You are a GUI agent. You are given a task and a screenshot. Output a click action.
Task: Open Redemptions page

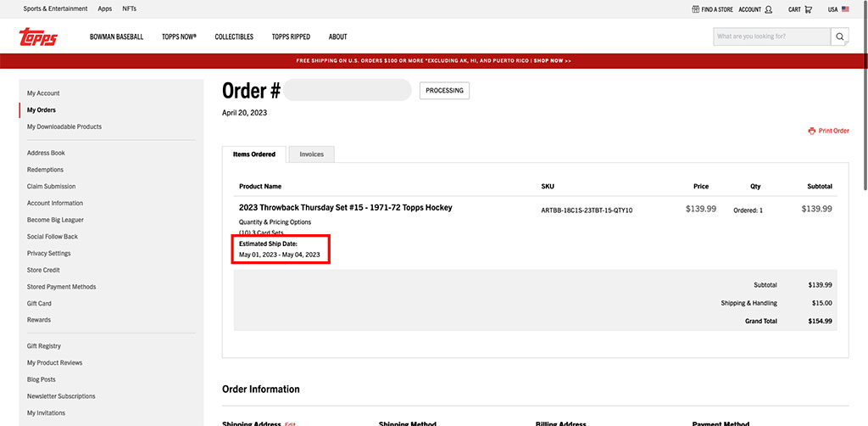(46, 170)
